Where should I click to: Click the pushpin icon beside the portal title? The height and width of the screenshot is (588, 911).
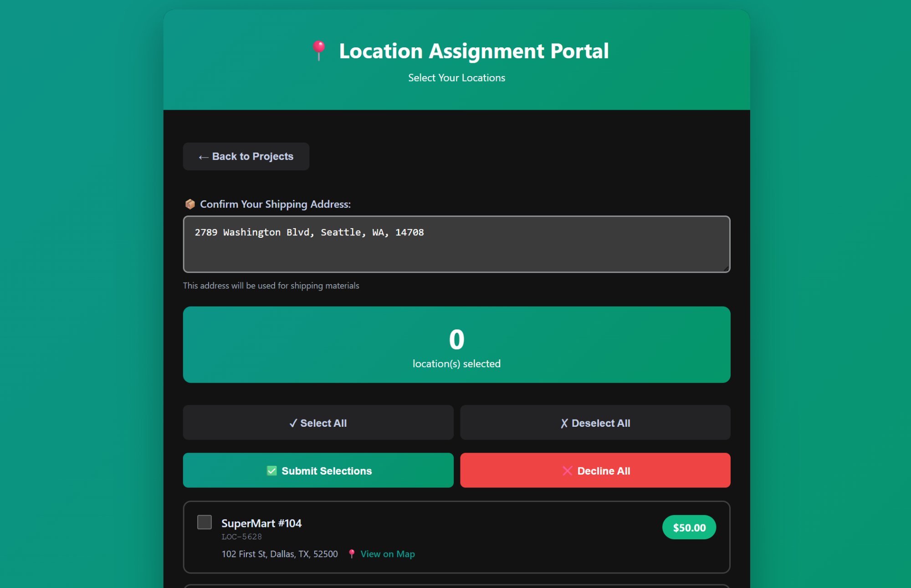tap(319, 51)
